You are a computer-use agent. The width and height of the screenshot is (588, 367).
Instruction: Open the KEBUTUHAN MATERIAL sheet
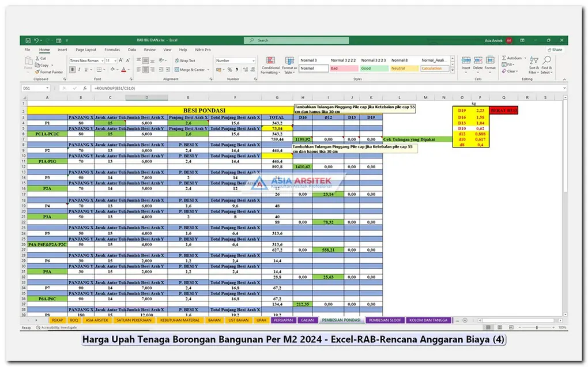click(x=180, y=320)
